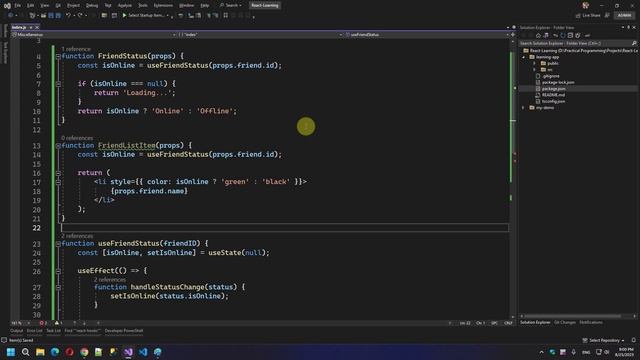Click the Save toolbar icon
This screenshot has height=360, width=640.
coord(51,16)
